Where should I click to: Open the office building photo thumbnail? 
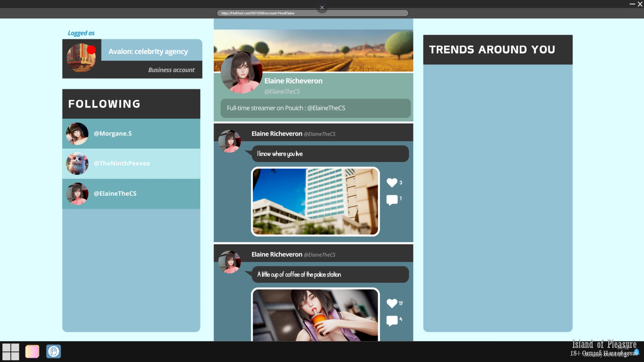click(315, 201)
